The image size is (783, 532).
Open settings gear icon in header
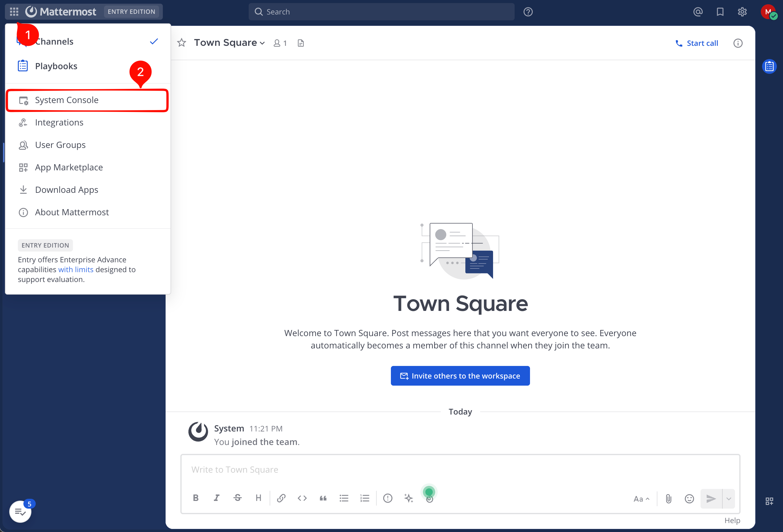(x=742, y=12)
